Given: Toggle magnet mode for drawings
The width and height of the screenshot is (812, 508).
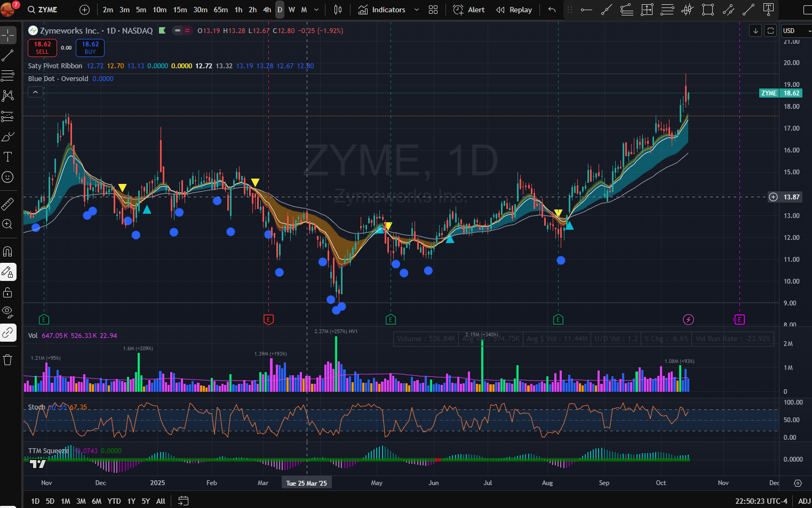Looking at the screenshot, I should (x=8, y=251).
